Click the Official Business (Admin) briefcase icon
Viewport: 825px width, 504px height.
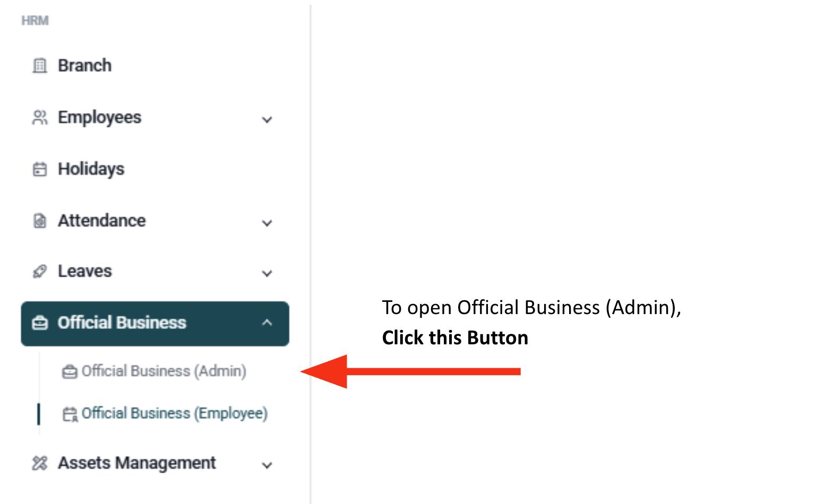pyautogui.click(x=70, y=372)
